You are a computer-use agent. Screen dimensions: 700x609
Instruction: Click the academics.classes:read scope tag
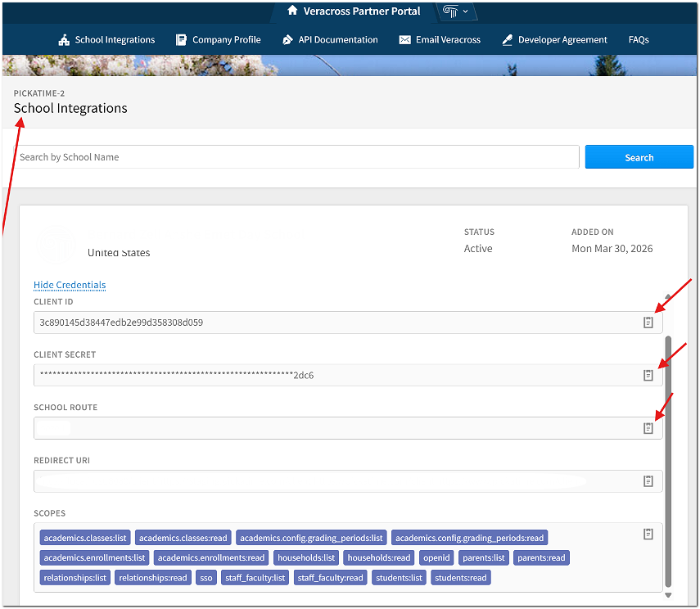point(183,538)
